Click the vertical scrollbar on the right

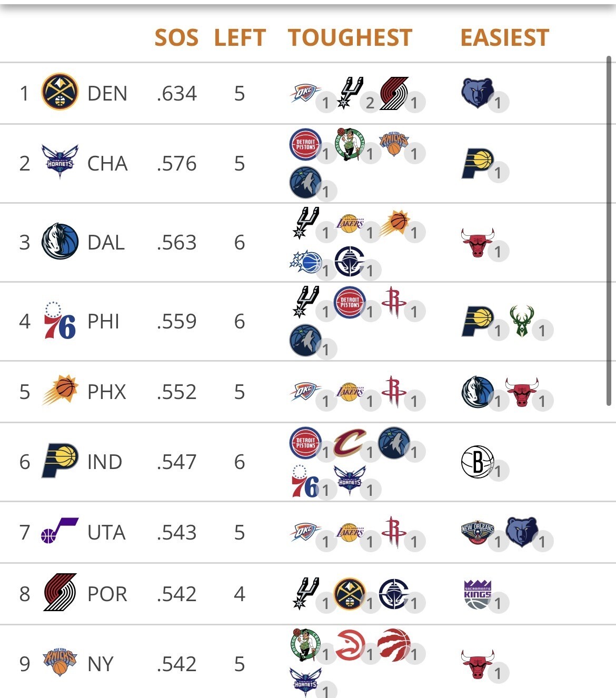609,231
